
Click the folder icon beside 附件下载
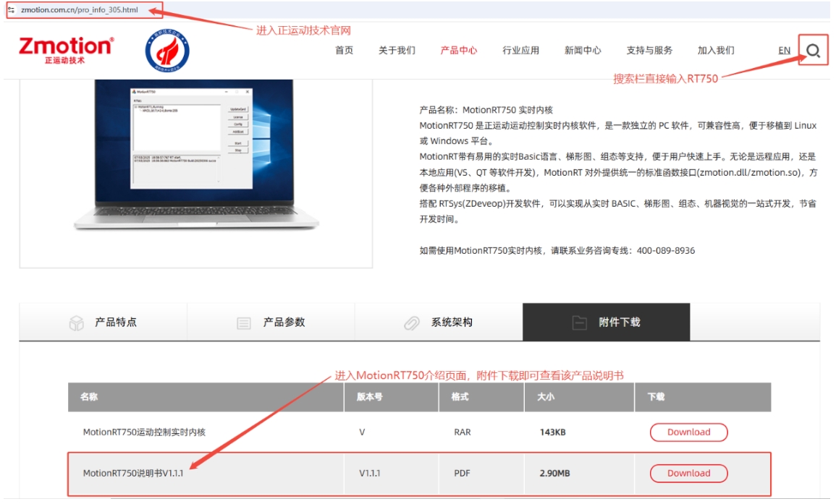[x=580, y=323]
